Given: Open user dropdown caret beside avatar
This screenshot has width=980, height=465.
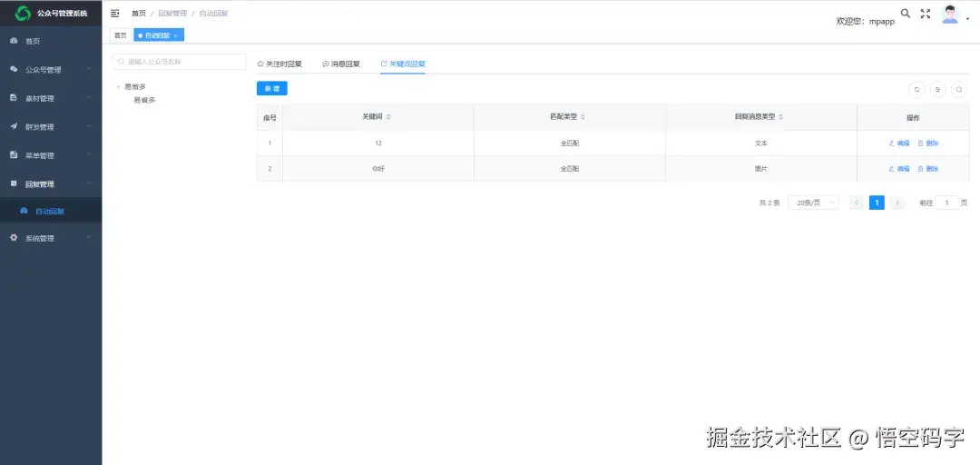Looking at the screenshot, I should click(968, 19).
